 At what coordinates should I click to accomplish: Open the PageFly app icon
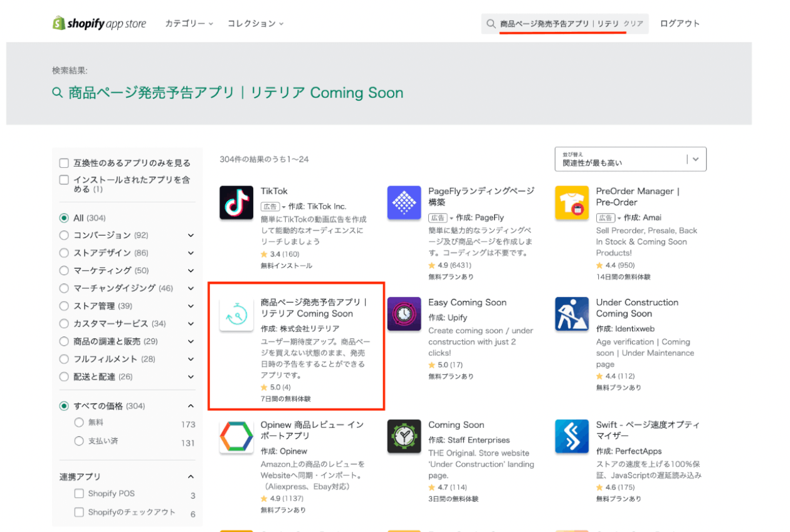(x=404, y=202)
